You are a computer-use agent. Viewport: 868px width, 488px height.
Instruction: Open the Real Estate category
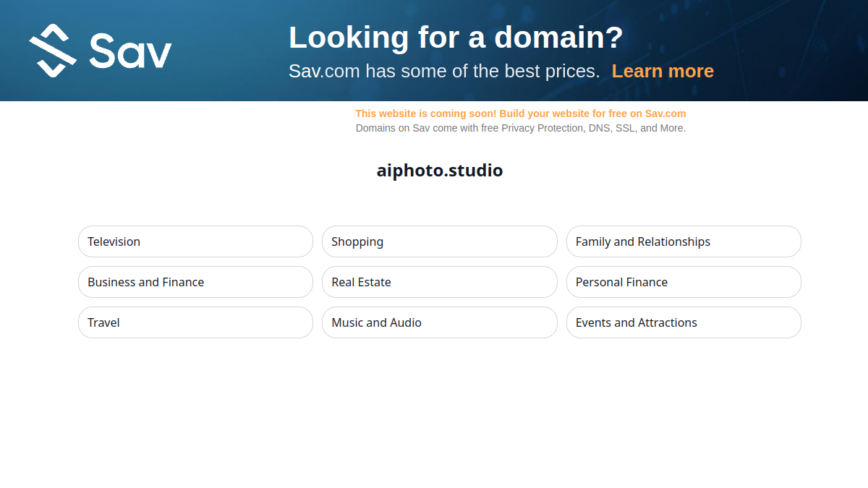[x=440, y=282]
